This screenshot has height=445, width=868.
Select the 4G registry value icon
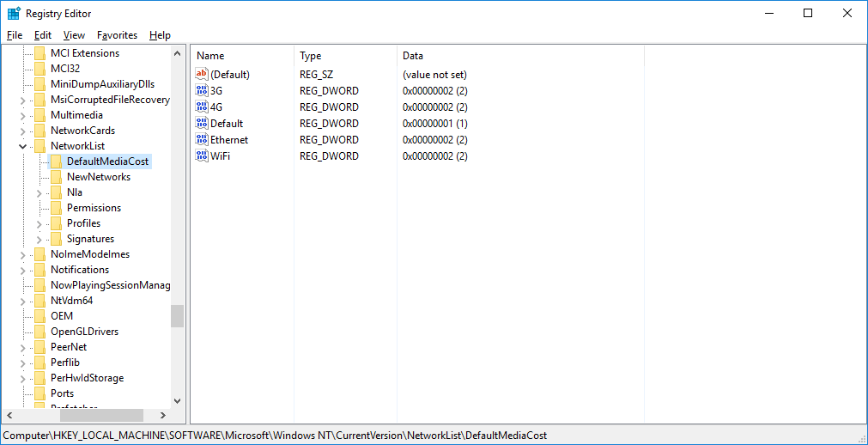pos(202,107)
